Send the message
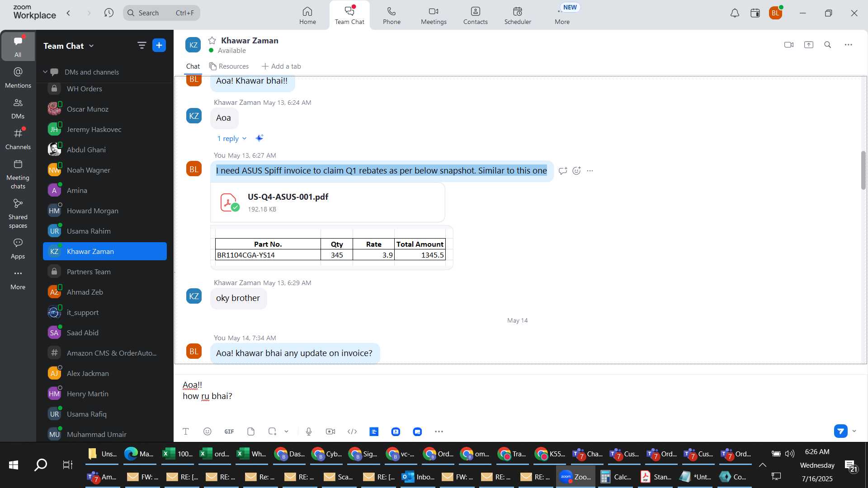The image size is (868, 488). point(840,431)
